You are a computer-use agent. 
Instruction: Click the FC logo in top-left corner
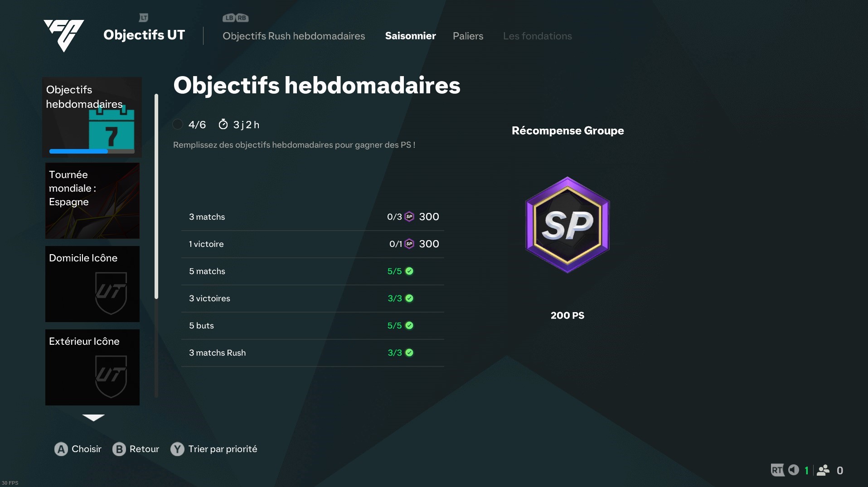(x=63, y=35)
